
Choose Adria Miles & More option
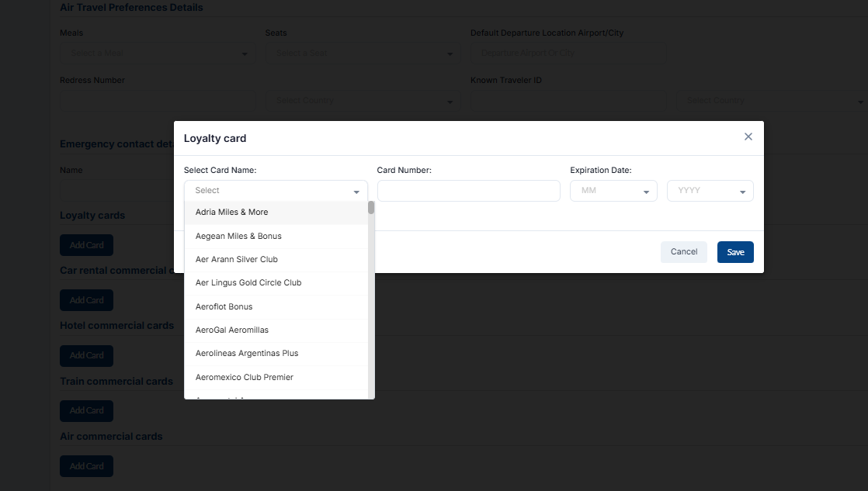pos(276,213)
